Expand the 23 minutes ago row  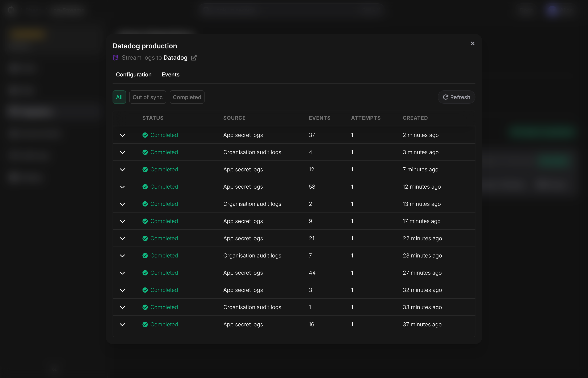coord(122,256)
